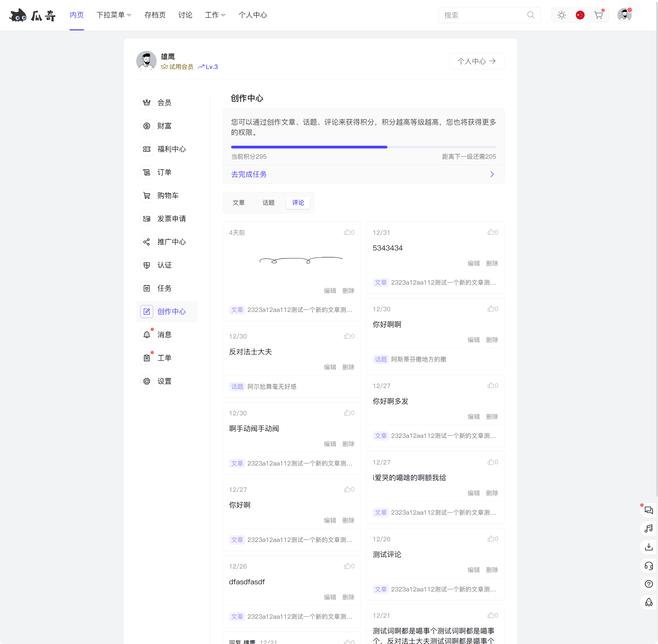The width and height of the screenshot is (658, 644).
Task: Open floating chat messages icon
Action: pyautogui.click(x=648, y=510)
